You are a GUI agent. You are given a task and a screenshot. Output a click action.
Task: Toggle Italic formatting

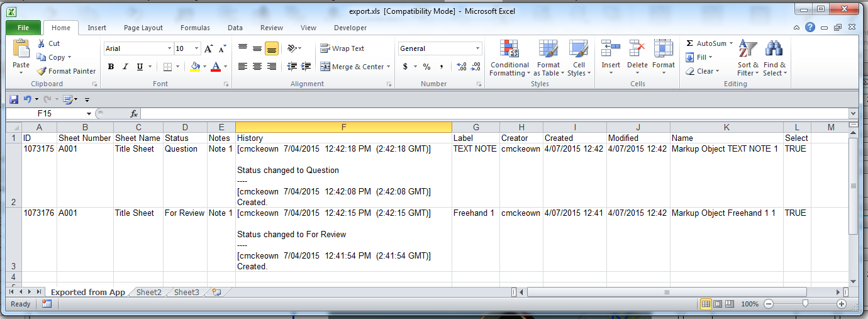click(125, 67)
